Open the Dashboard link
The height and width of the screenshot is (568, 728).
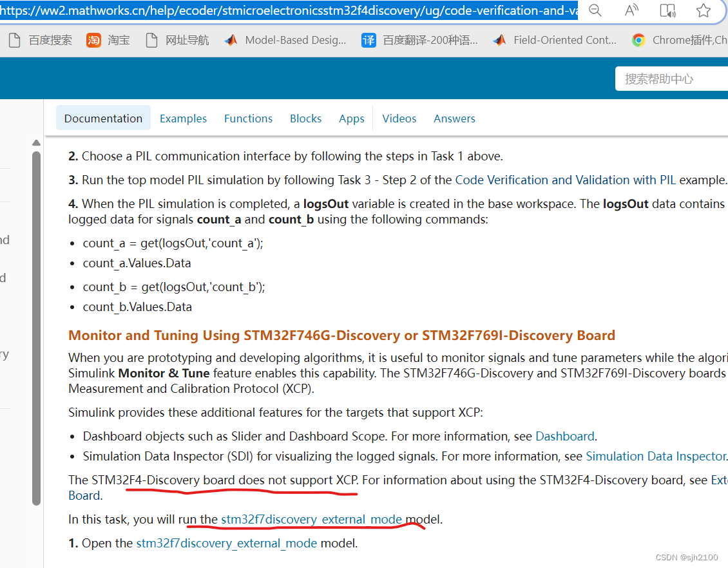pos(564,436)
